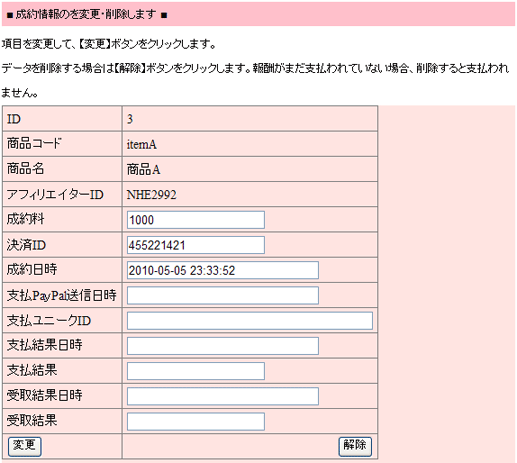Click the 支払結果 input field
Image resolution: width=517 pixels, height=463 pixels.
tap(196, 371)
